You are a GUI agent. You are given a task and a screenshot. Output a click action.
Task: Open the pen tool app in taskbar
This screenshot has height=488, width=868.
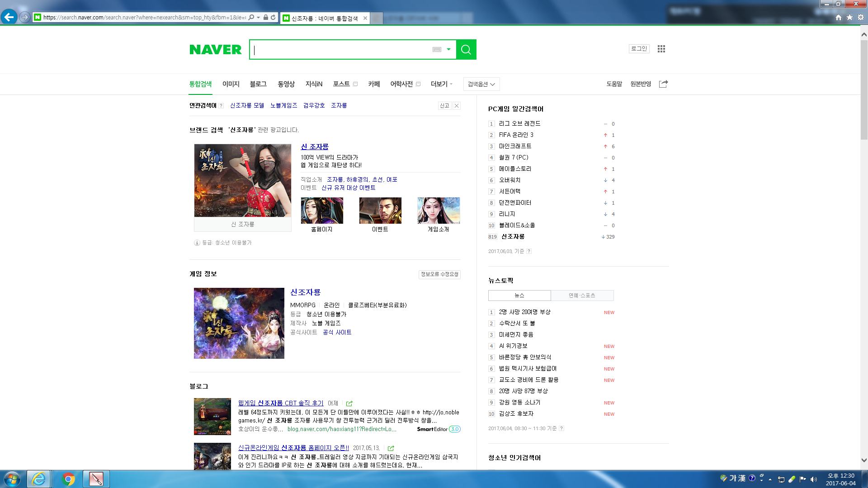(96, 479)
